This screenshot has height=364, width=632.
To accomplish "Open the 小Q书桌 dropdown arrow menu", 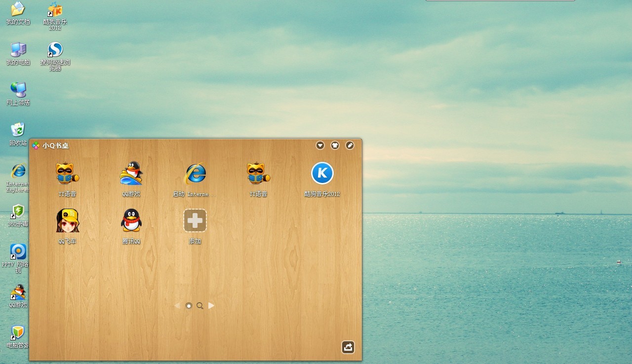I will click(x=320, y=145).
